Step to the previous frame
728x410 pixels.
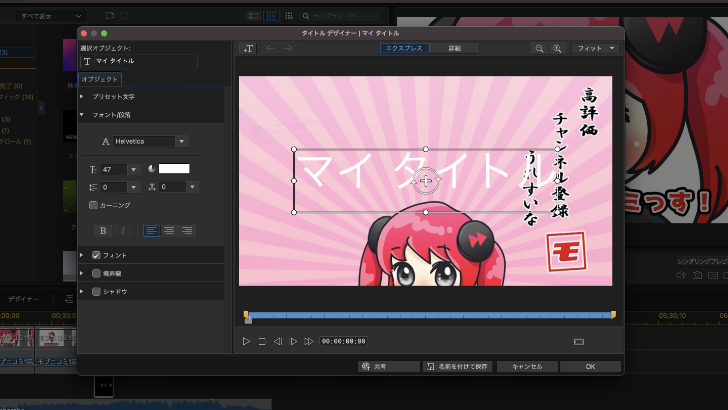(278, 341)
